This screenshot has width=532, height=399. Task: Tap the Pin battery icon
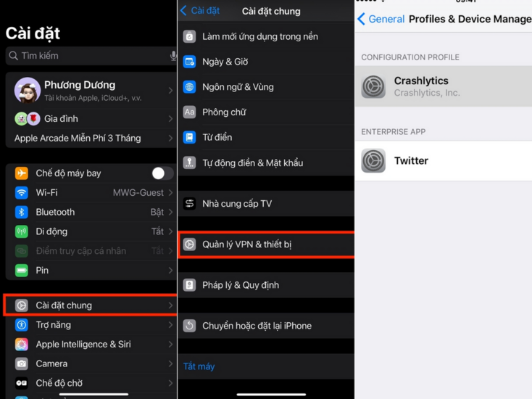coord(22,271)
